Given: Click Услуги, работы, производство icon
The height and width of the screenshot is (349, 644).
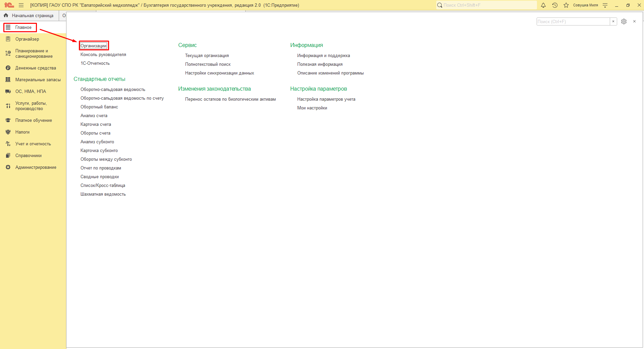Looking at the screenshot, I should (8, 106).
